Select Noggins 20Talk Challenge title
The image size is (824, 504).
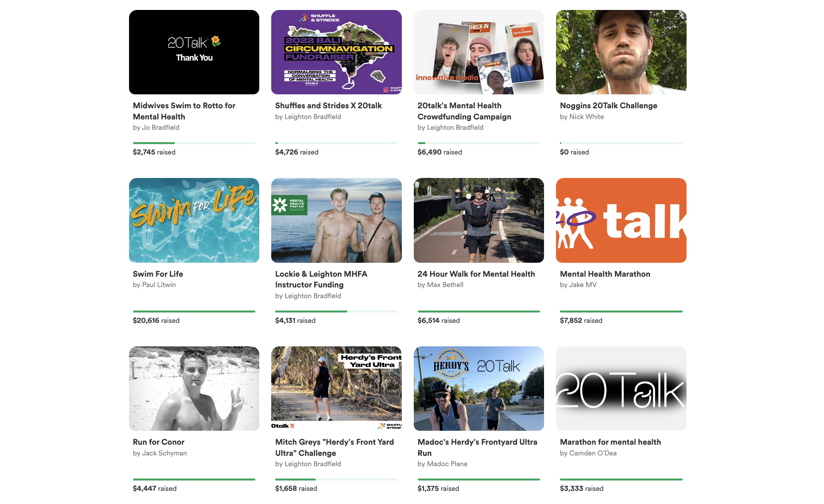click(608, 105)
